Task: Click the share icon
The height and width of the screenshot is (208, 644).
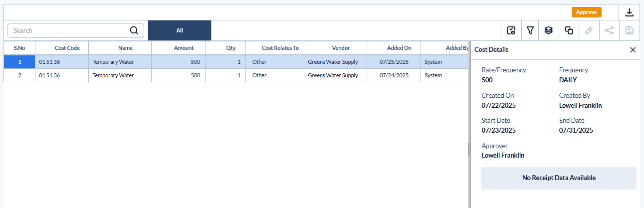Action: point(609,30)
